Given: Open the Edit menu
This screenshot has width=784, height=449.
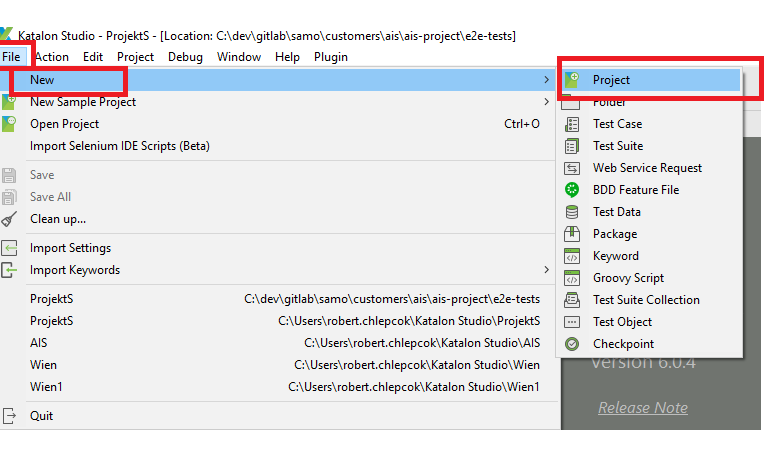Looking at the screenshot, I should coord(93,57).
